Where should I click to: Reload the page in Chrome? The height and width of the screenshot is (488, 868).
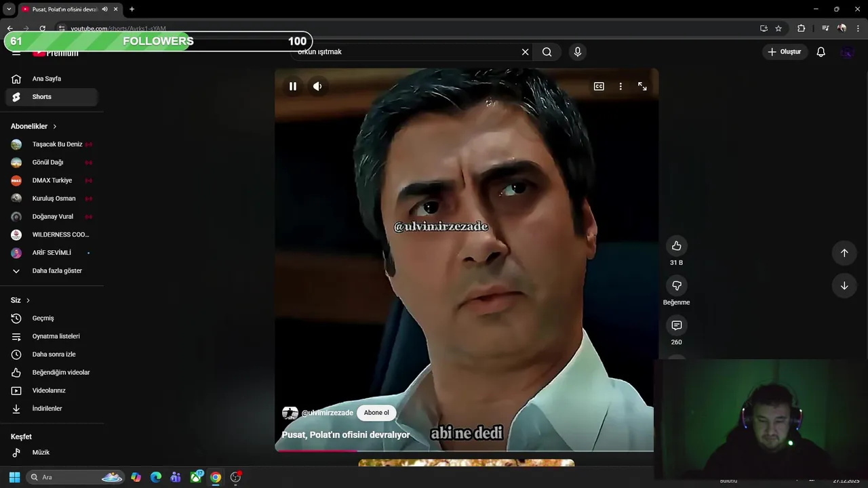42,28
